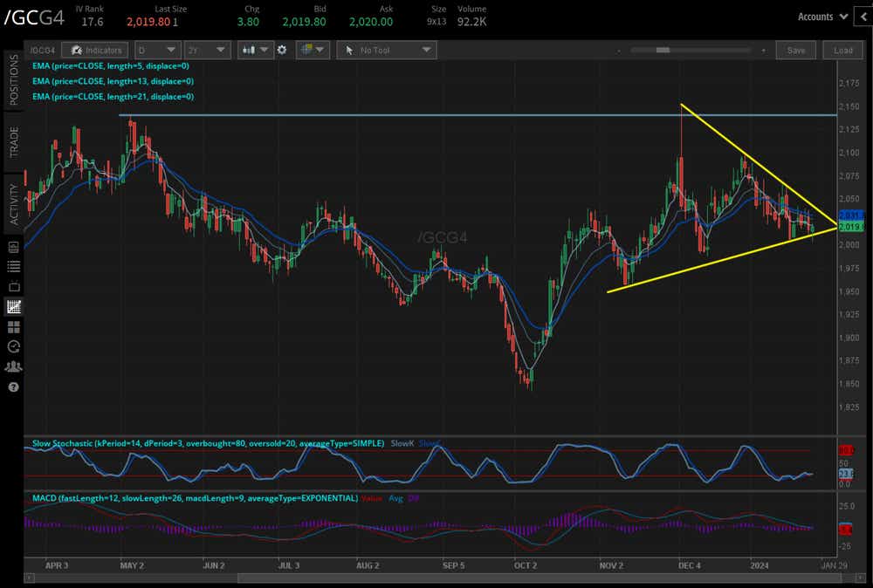Open the chart grid layout dropdown

click(313, 50)
